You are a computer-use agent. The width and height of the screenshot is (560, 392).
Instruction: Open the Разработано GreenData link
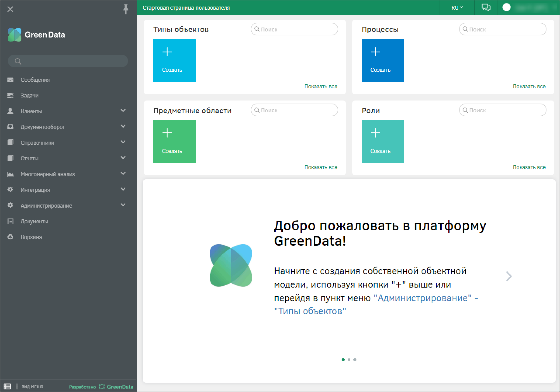coord(101,387)
